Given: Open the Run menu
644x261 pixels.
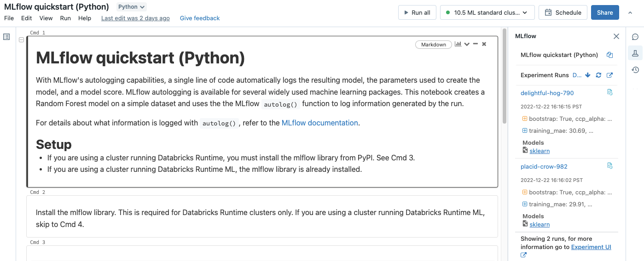Looking at the screenshot, I should pos(65,18).
